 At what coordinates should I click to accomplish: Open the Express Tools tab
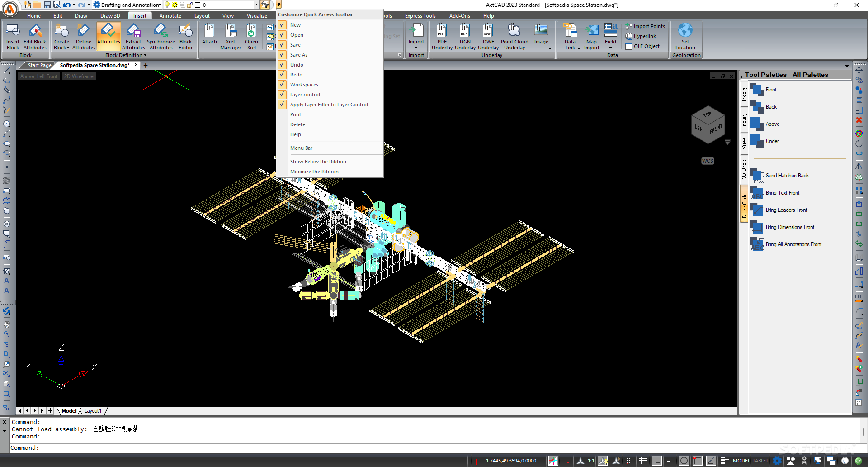click(x=420, y=16)
